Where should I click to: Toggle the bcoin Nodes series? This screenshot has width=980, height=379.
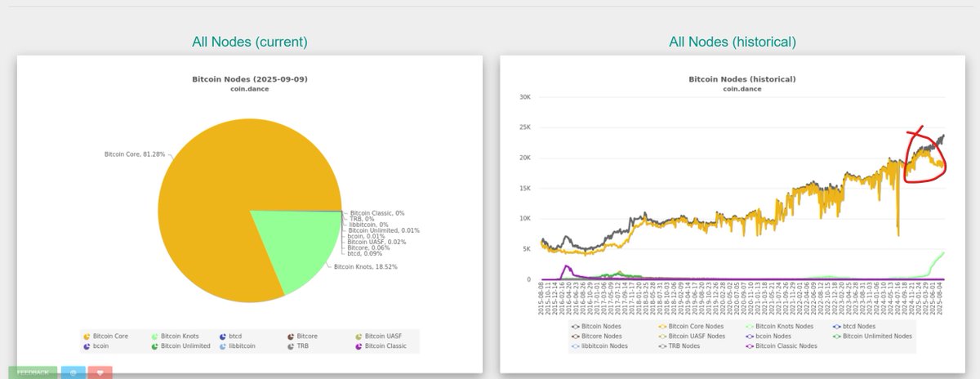pyautogui.click(x=769, y=336)
